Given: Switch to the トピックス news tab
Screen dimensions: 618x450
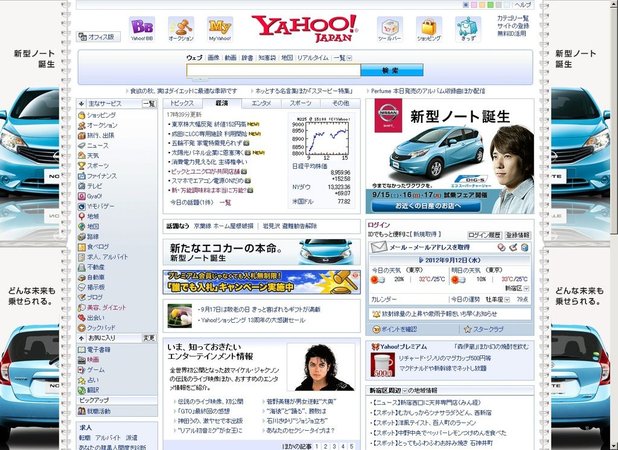Looking at the screenshot, I should pyautogui.click(x=182, y=103).
